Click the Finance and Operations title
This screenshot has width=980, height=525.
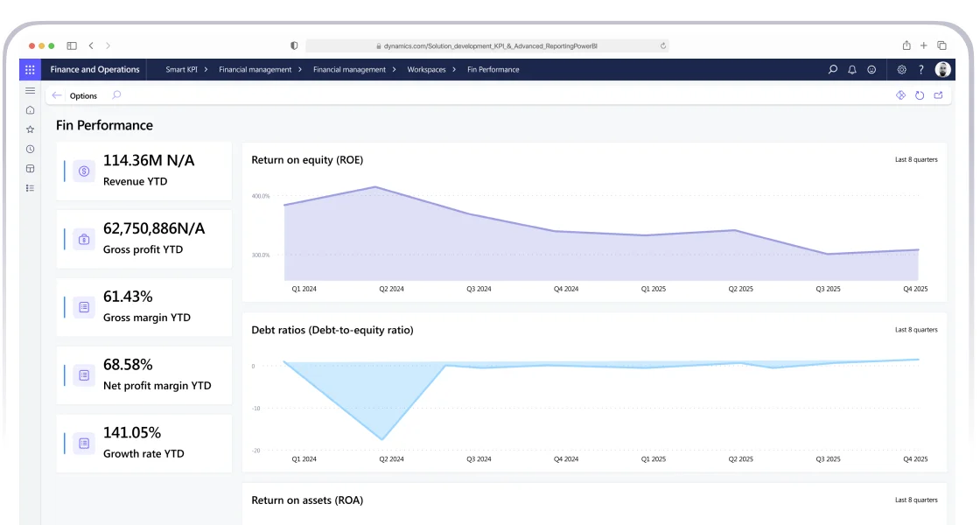(x=94, y=70)
